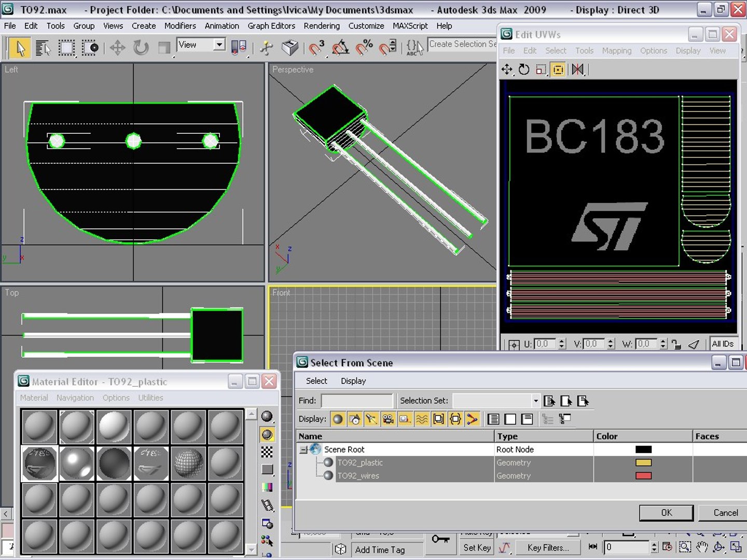Screen dimensions: 747x560
Task: Activate the Select Object arrow tool
Action: [20, 48]
